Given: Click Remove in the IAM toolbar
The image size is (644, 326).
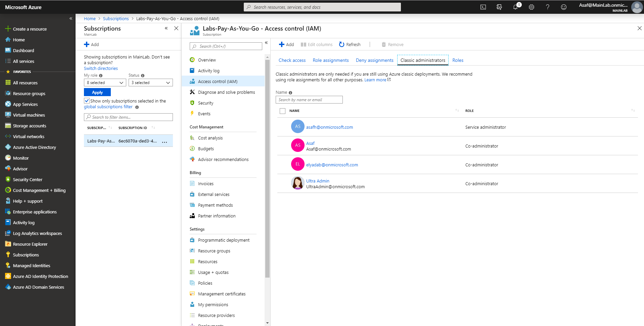Looking at the screenshot, I should click(393, 44).
